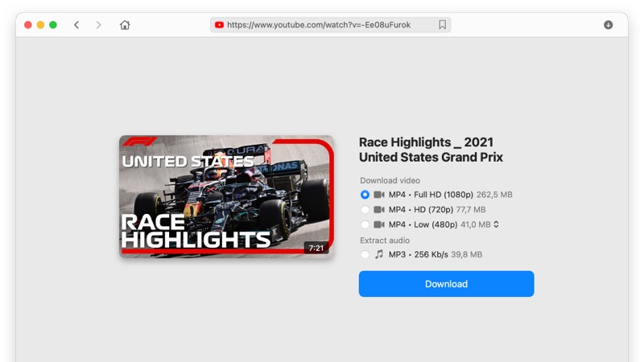644x362 pixels.
Task: Bookmark this URL with the bookmark icon
Action: point(442,25)
